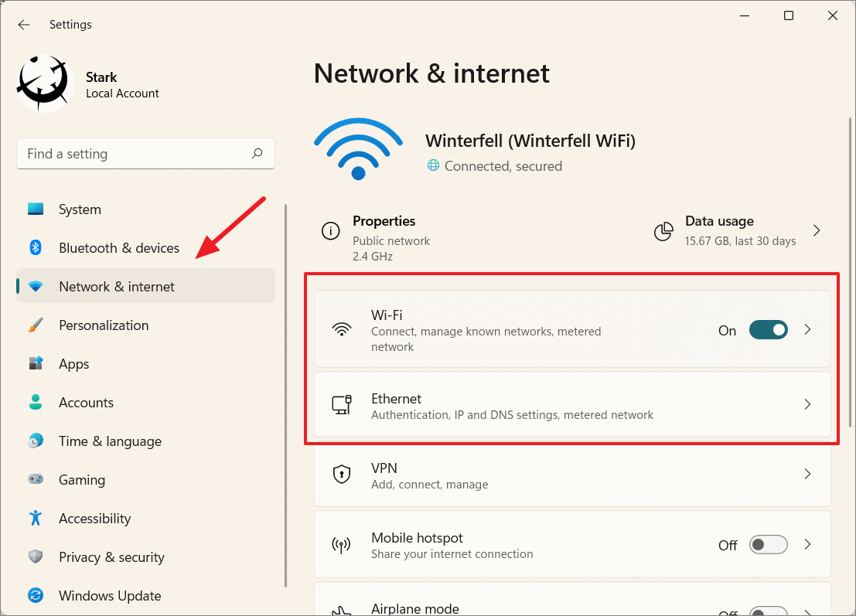This screenshot has height=616, width=856.
Task: Select Network & internet in the sidebar
Action: [115, 286]
